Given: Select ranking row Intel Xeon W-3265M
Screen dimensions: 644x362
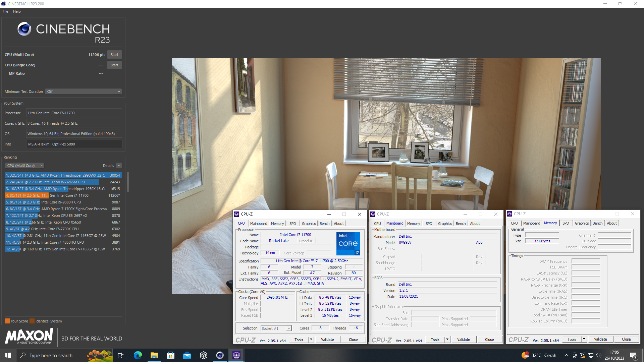Looking at the screenshot, I should coord(63,182).
